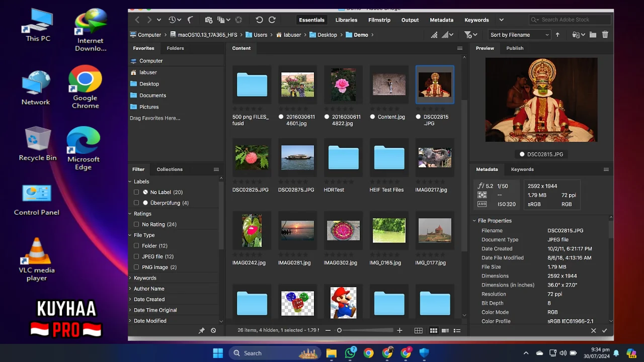The width and height of the screenshot is (644, 362).
Task: Select the DSC02875.JPG boat thumbnail
Action: (297, 158)
